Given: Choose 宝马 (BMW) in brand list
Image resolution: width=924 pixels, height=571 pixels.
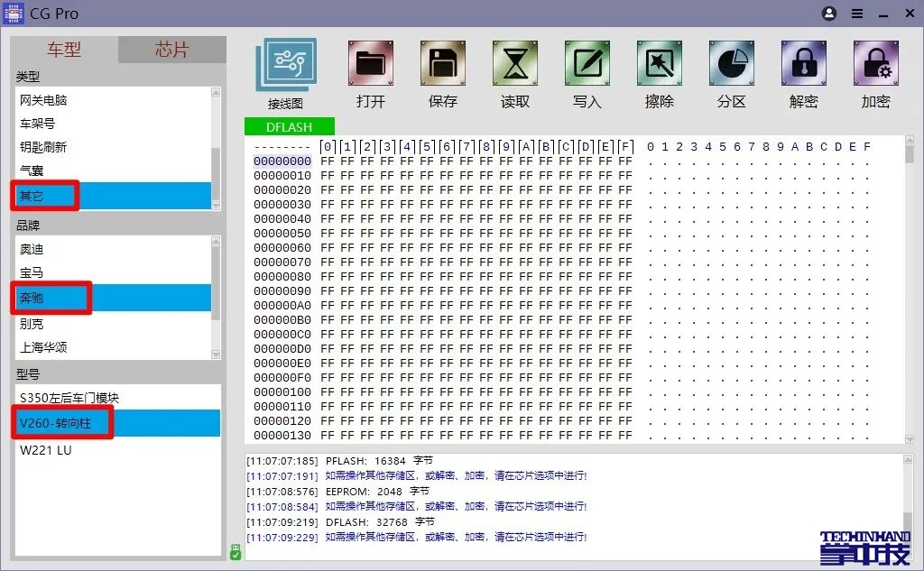Looking at the screenshot, I should pos(32,272).
